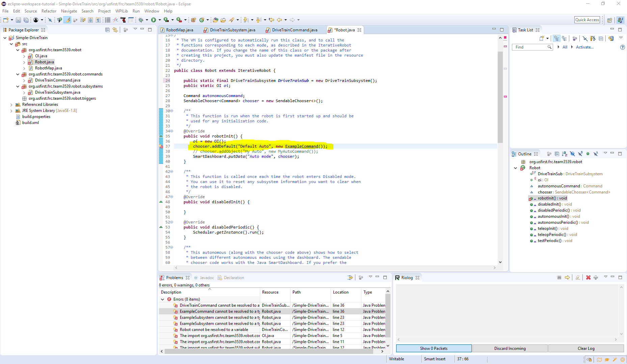627x364 pixels.
Task: Click the Show 0 Packets button
Action: tap(434, 348)
